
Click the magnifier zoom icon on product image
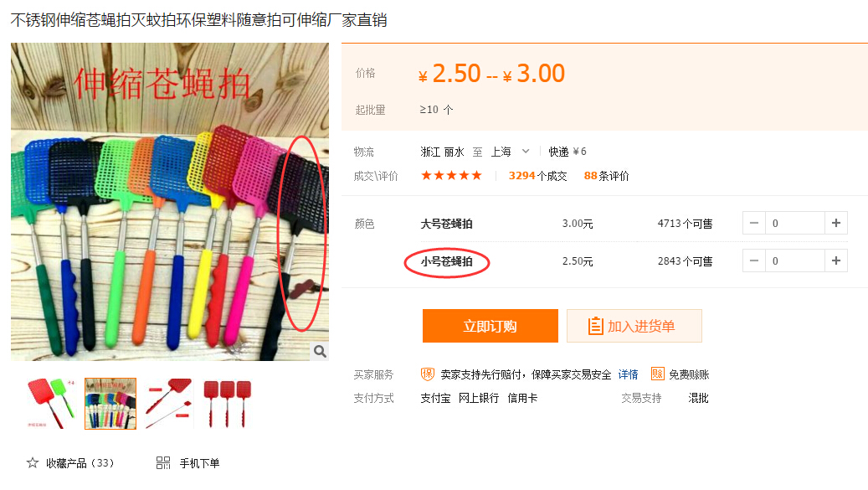click(x=320, y=351)
